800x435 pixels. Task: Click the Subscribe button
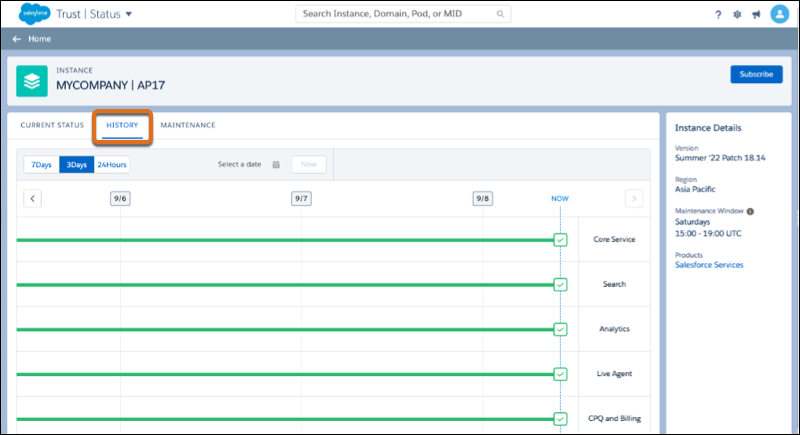click(x=756, y=74)
